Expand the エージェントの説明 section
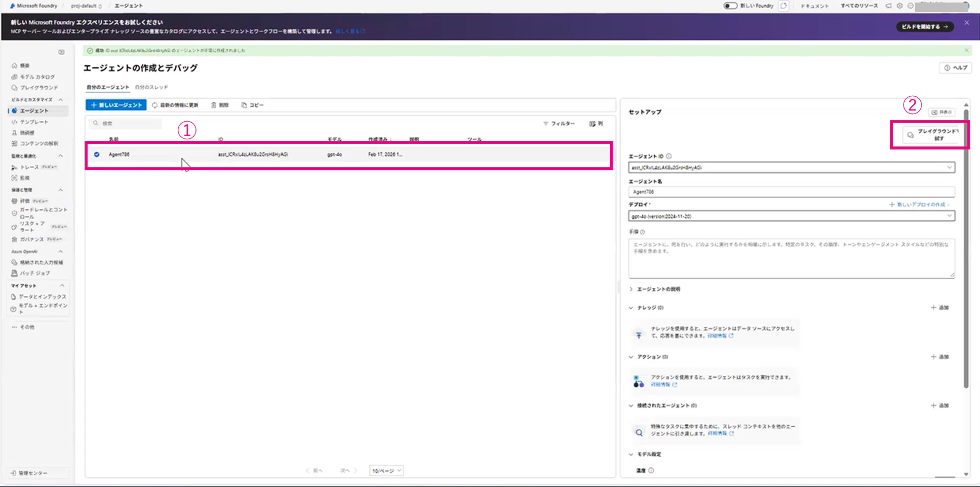 pos(631,289)
